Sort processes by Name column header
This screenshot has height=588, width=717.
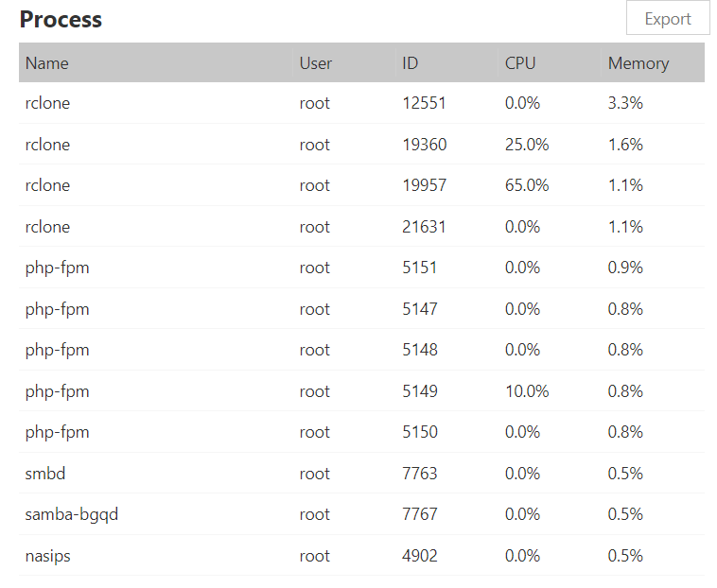pyautogui.click(x=47, y=63)
